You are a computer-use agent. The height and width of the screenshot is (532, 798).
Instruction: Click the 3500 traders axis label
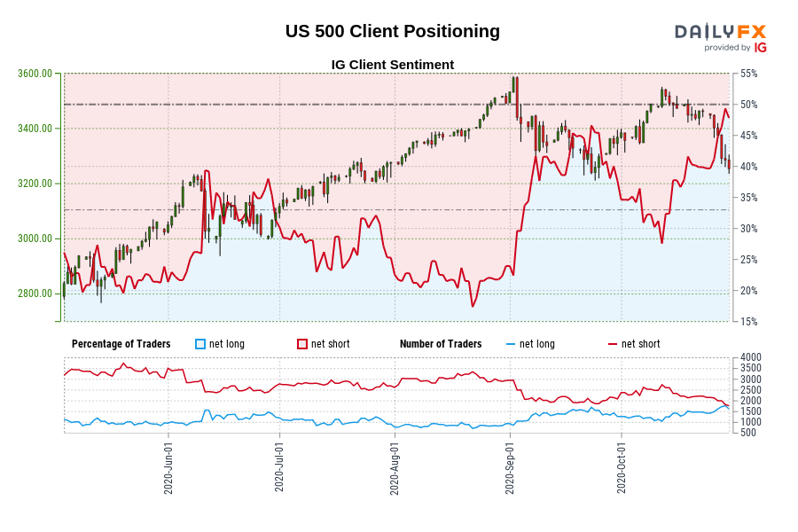pos(751,368)
